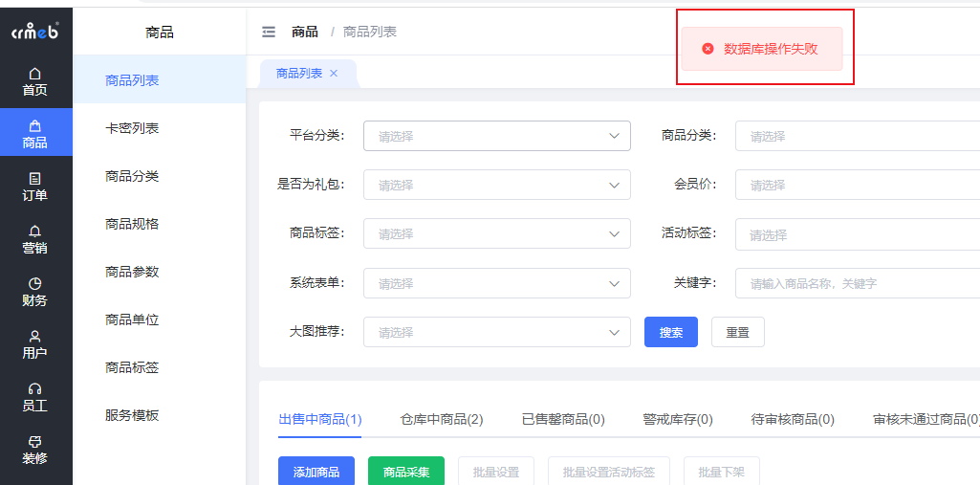Image resolution: width=980 pixels, height=485 pixels.
Task: Click the 商品列表 breadcrumb text
Action: tap(370, 32)
